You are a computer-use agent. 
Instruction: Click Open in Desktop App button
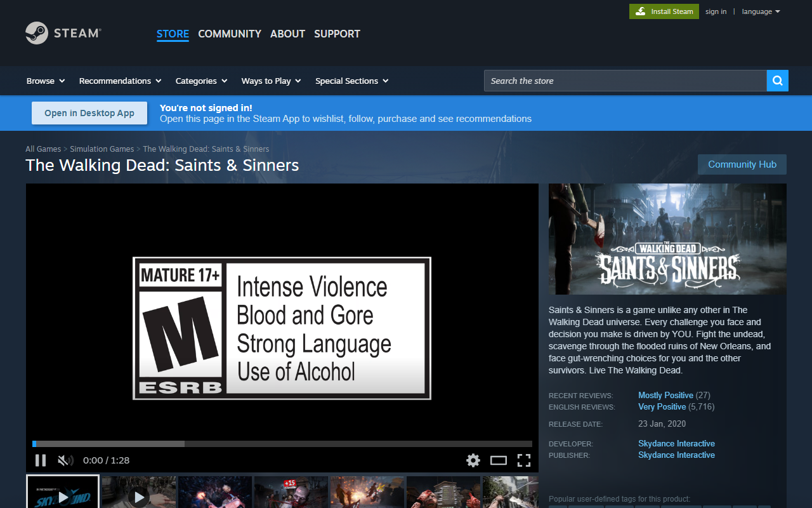tap(89, 113)
